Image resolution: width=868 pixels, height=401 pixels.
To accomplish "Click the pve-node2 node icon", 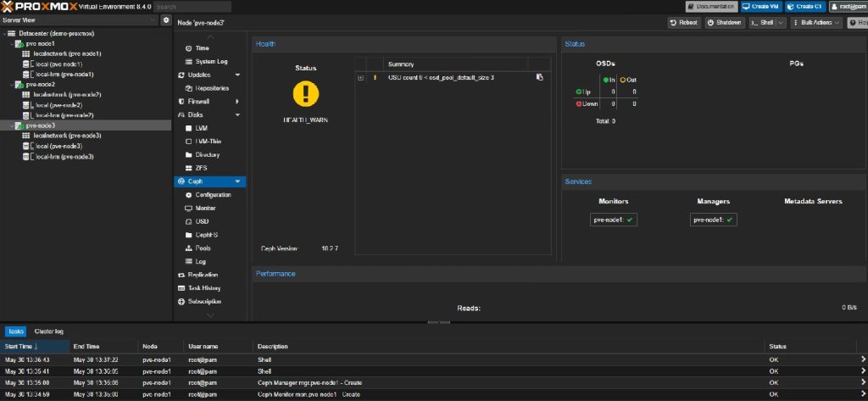I will click(19, 85).
